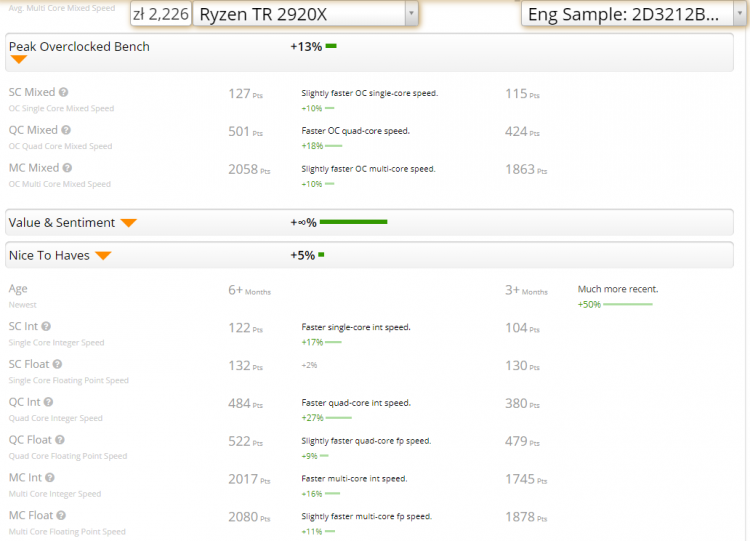Screen dimensions: 750x541
Task: Click the SC Mixed label
Action: click(32, 92)
